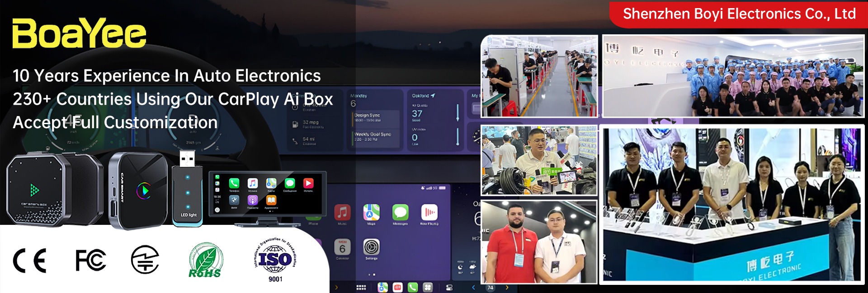Open the factory assembly line photo

pyautogui.click(x=539, y=76)
